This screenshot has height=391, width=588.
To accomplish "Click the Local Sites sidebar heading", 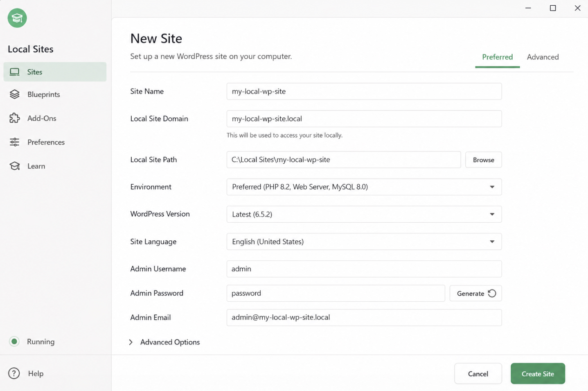I will [31, 49].
